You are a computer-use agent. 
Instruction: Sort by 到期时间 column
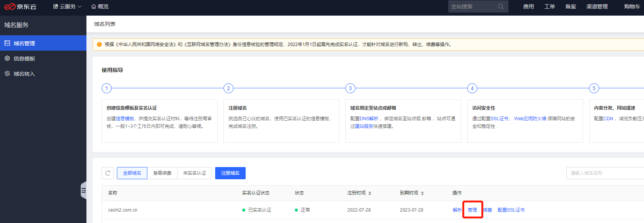pos(422,193)
